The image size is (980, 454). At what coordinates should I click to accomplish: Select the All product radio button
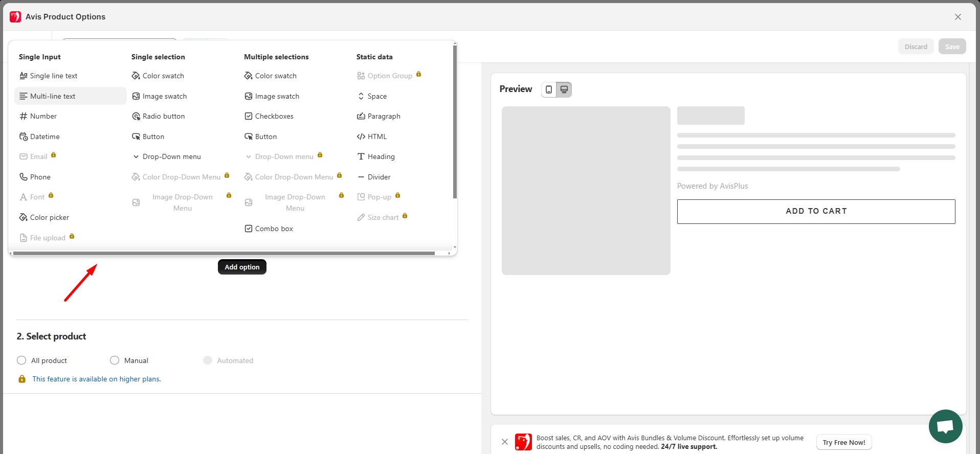[x=21, y=360]
